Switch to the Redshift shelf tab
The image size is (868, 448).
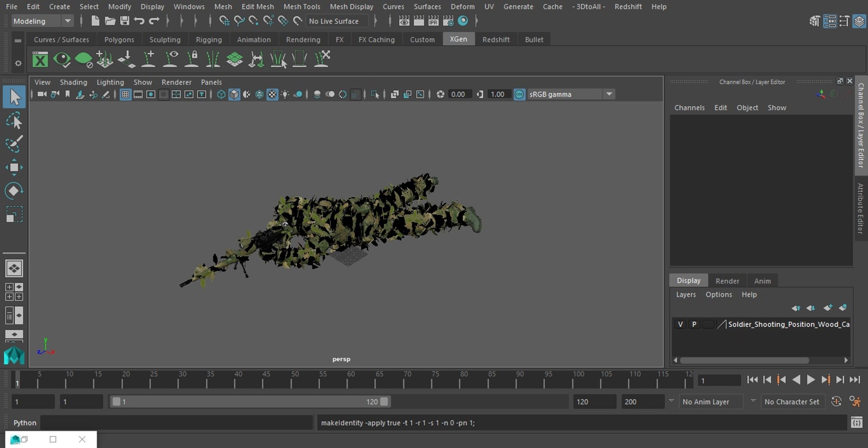click(x=496, y=39)
